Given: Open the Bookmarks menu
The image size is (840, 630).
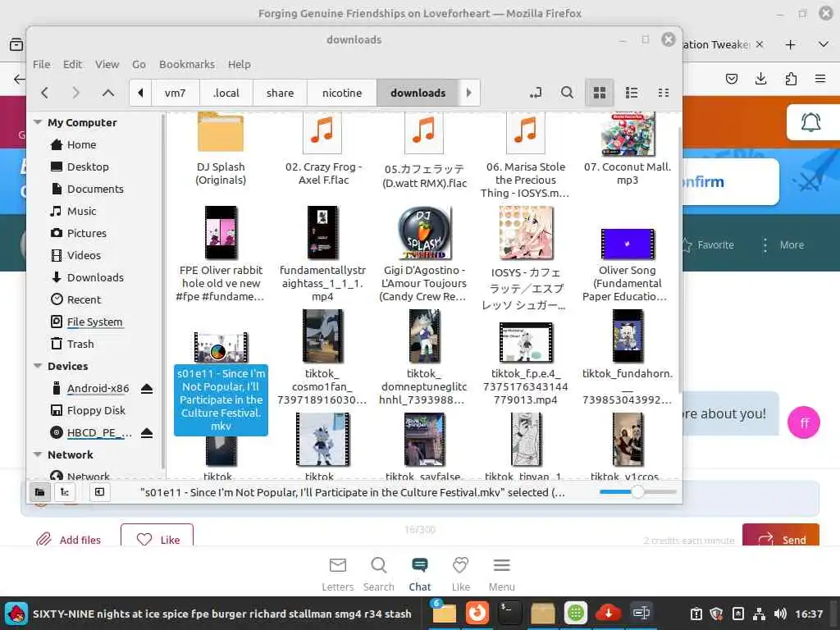Looking at the screenshot, I should coord(187,64).
